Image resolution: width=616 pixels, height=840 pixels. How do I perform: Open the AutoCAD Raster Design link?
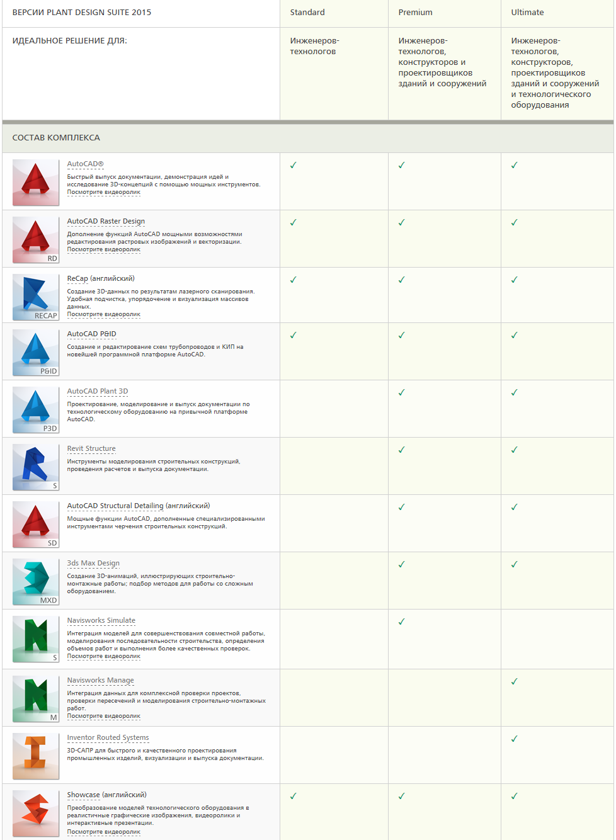pos(106,221)
